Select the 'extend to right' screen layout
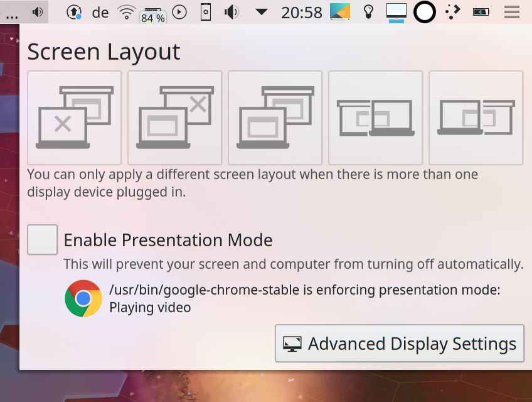Screen dimensions: 532x402 point(476,117)
